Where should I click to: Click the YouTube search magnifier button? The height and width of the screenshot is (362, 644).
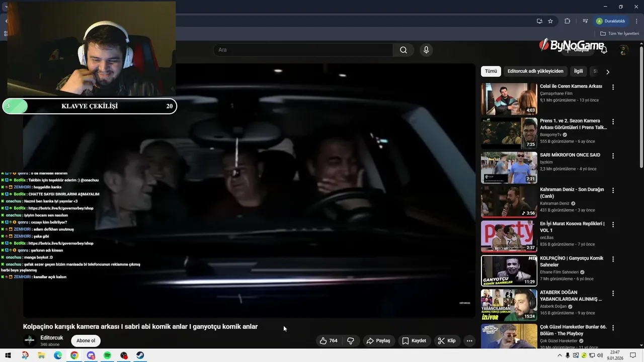point(404,50)
